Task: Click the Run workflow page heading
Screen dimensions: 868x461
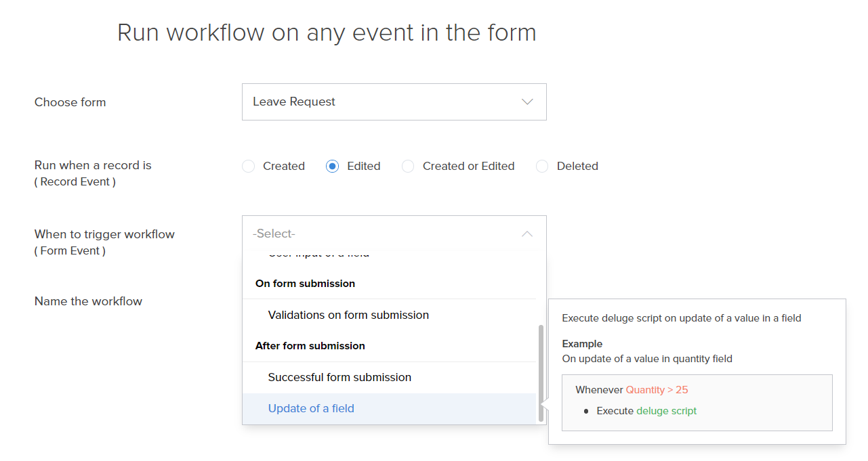Action: click(x=327, y=32)
